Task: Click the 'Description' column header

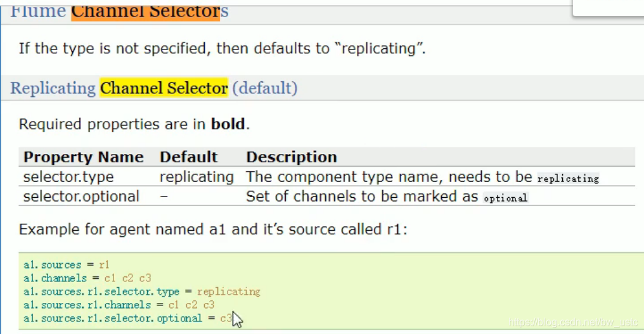Action: 292,157
